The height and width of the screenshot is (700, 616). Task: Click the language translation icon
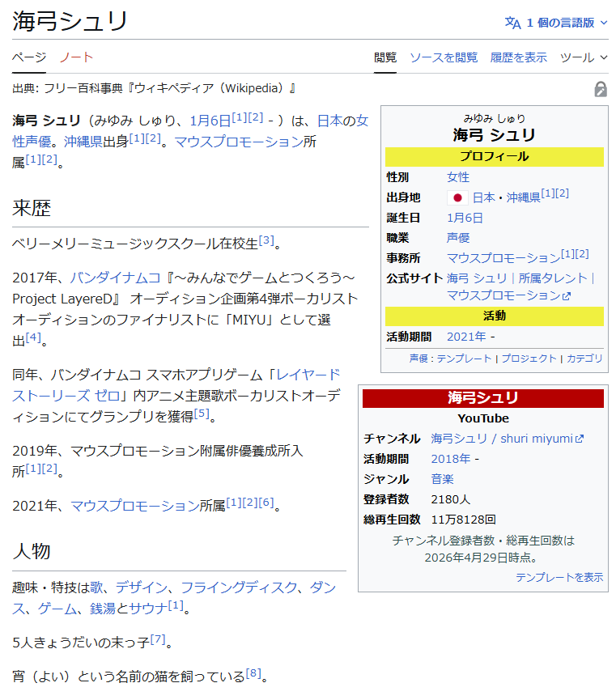512,23
